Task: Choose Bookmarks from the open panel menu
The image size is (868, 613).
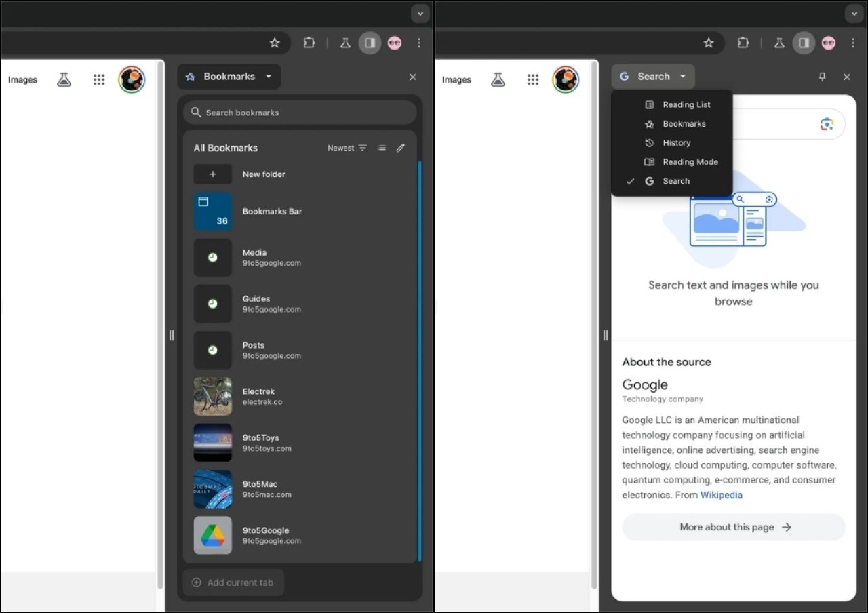Action: (x=672, y=124)
